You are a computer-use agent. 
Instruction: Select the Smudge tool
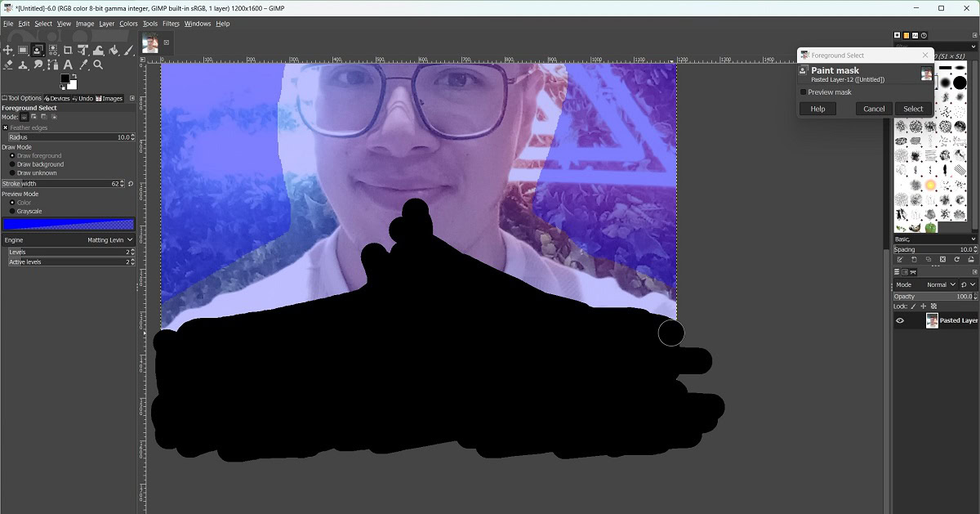coord(38,65)
